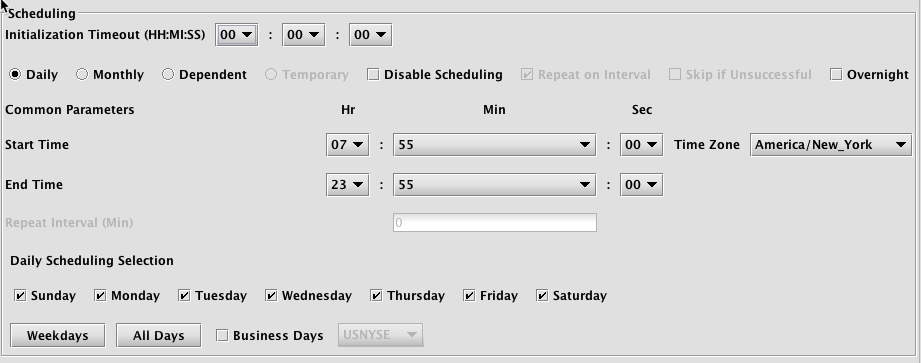
Task: Expand the Start Time hour dropdown
Action: coord(348,144)
